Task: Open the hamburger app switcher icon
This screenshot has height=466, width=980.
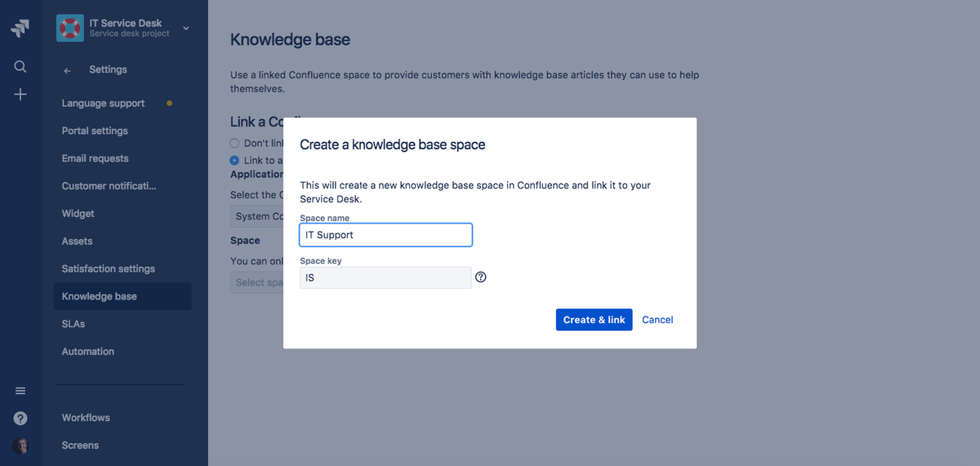Action: click(20, 391)
